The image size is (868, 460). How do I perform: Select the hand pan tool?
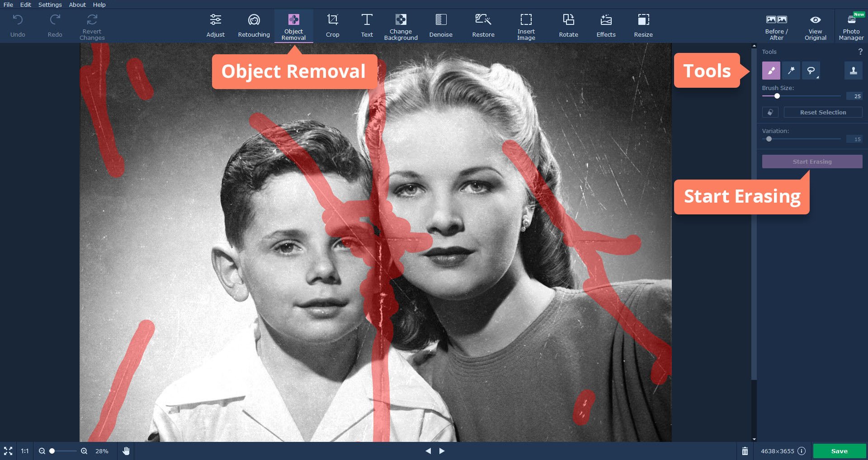point(126,451)
